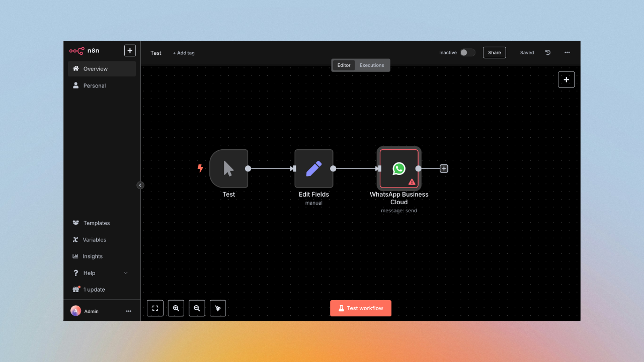Open Admin user options menu
Image resolution: width=644 pixels, height=362 pixels.
pos(128,311)
